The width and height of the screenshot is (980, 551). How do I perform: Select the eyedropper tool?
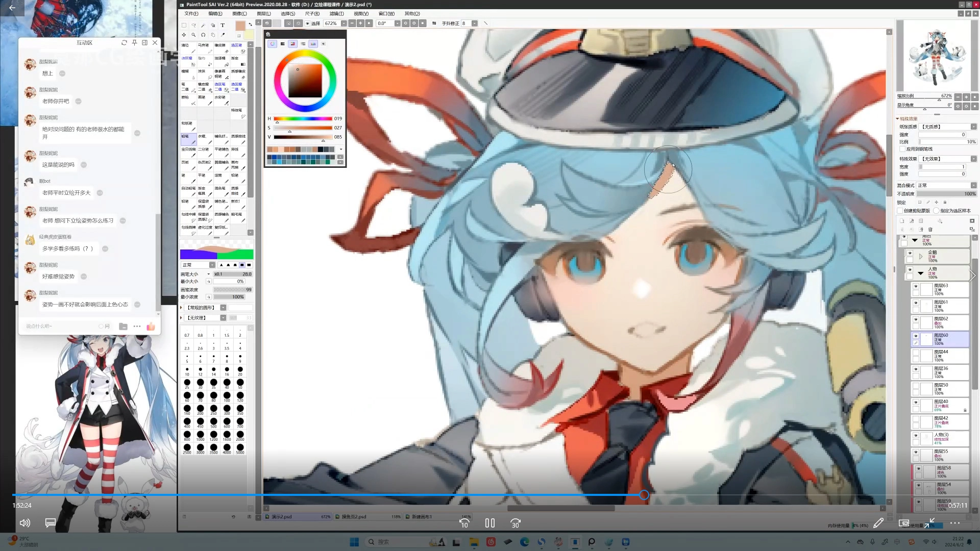point(223,35)
